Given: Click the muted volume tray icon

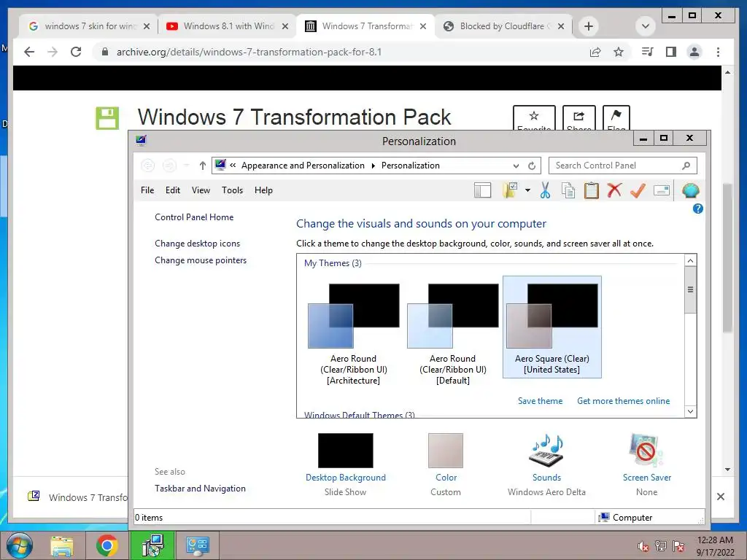Looking at the screenshot, I should pyautogui.click(x=643, y=546).
